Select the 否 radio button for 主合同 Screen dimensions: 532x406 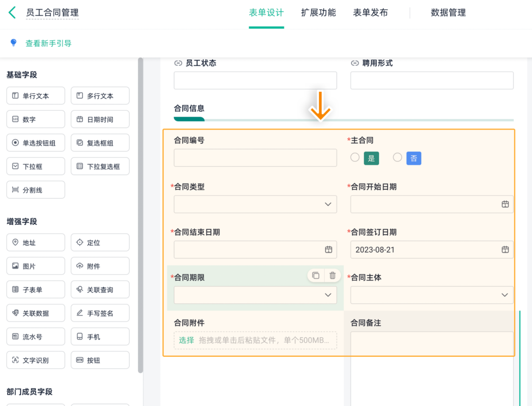(397, 157)
